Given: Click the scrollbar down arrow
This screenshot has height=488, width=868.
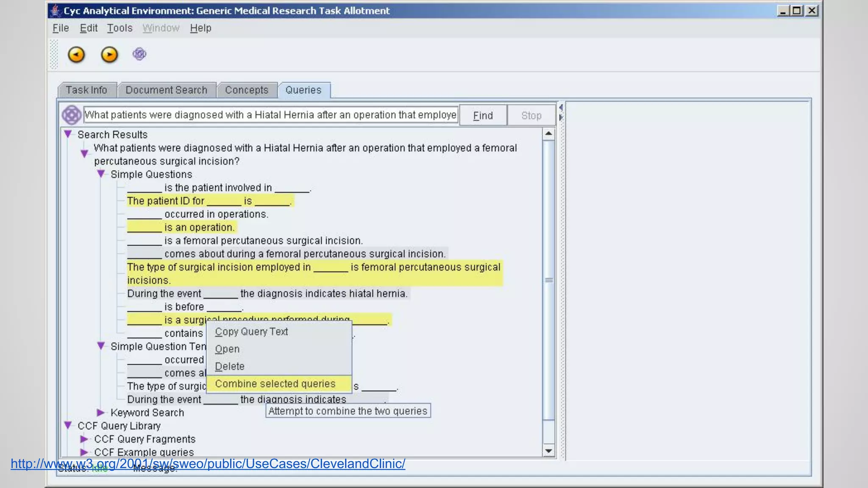Looking at the screenshot, I should click(548, 451).
